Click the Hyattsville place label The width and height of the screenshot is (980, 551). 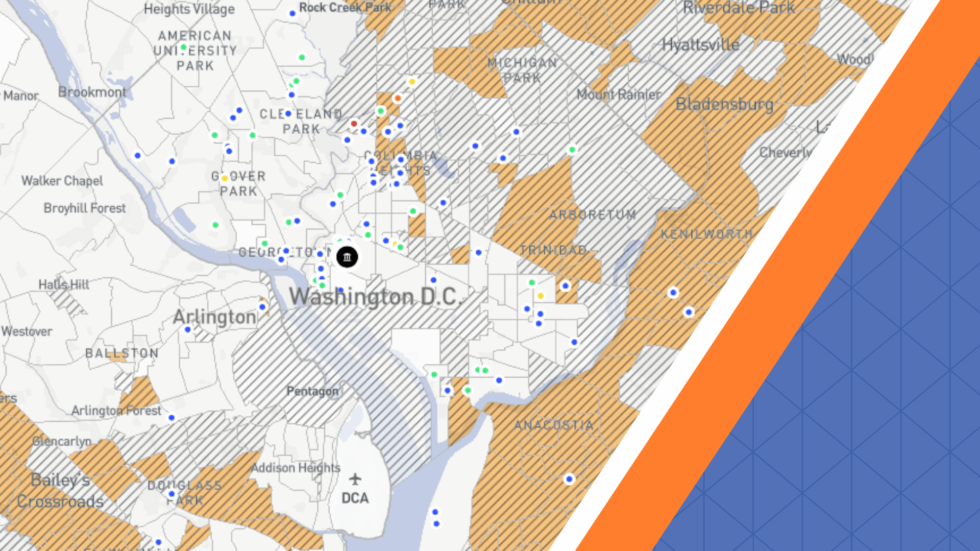[x=700, y=45]
